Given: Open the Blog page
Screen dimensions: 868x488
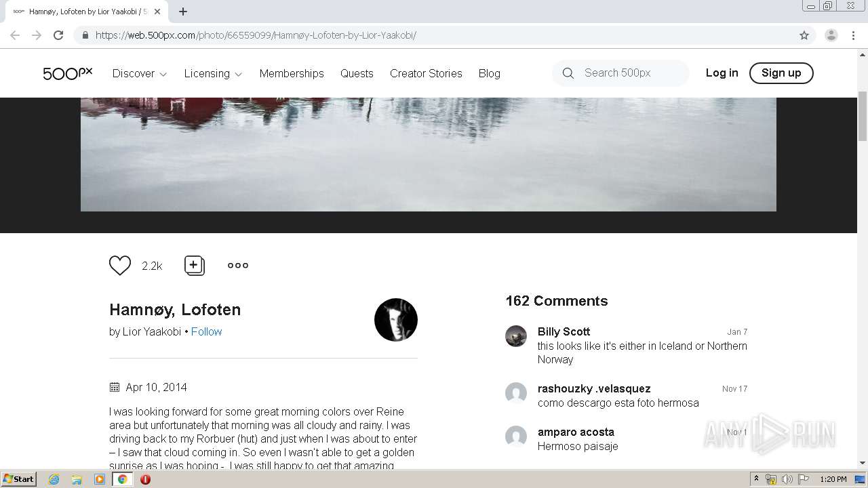Looking at the screenshot, I should (x=489, y=73).
